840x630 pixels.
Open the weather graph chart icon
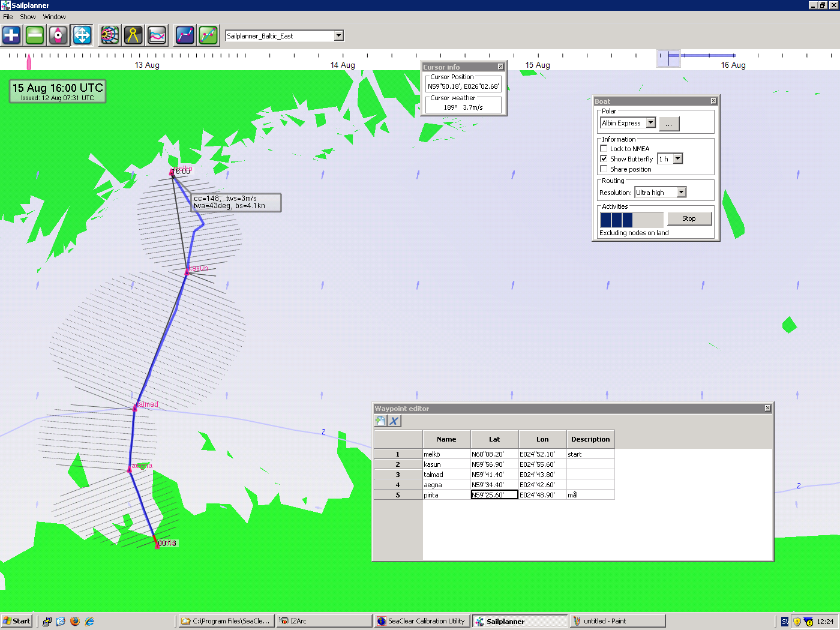click(157, 35)
